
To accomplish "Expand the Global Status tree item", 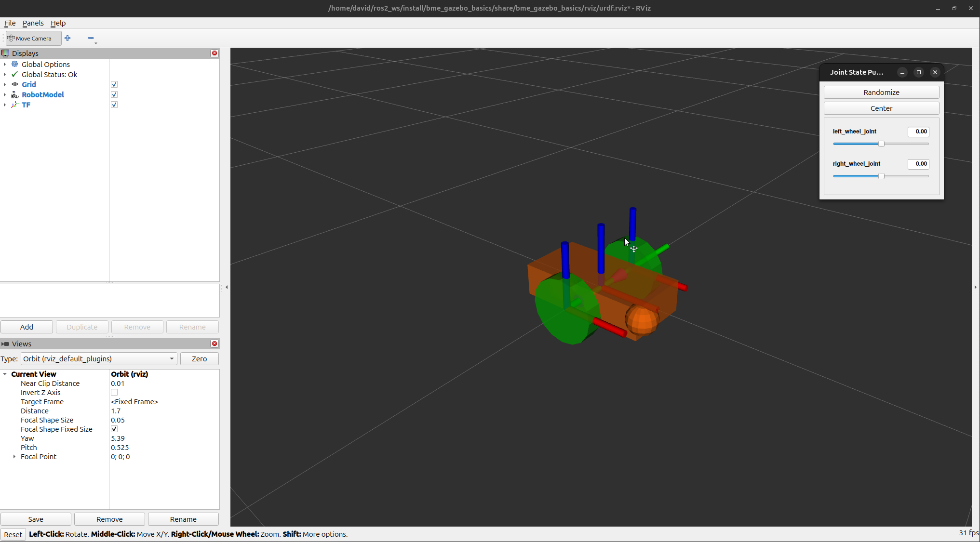I will click(x=5, y=74).
